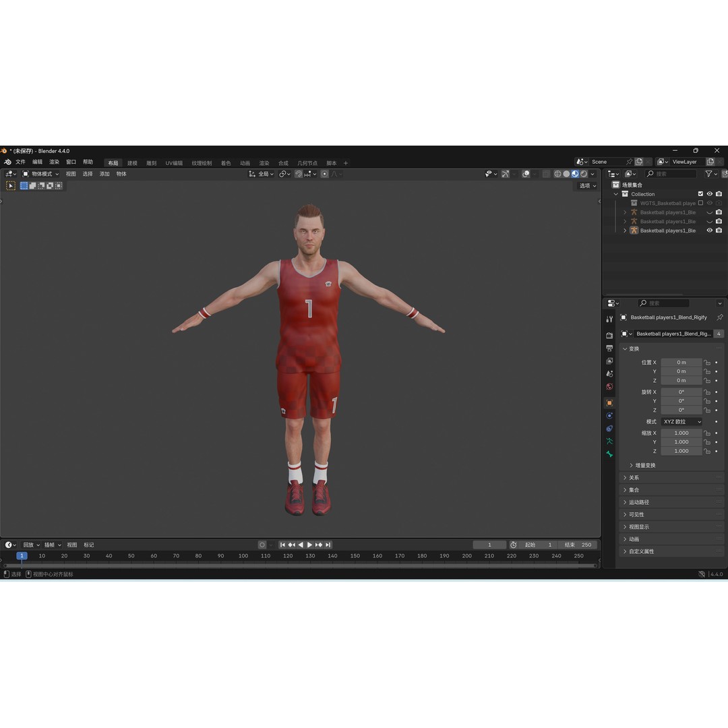Switch to Wireframe viewport shading
The width and height of the screenshot is (728, 728).
(557, 174)
